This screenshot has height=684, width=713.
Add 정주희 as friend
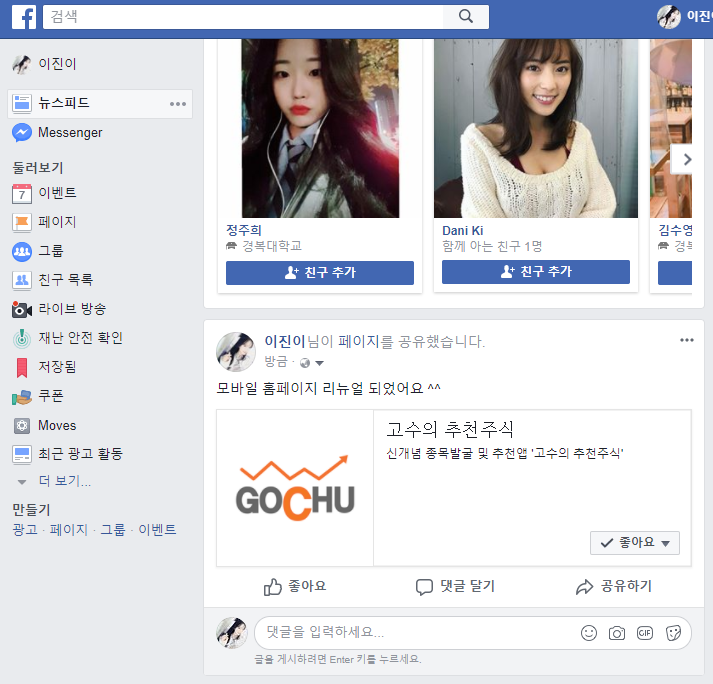tap(319, 272)
